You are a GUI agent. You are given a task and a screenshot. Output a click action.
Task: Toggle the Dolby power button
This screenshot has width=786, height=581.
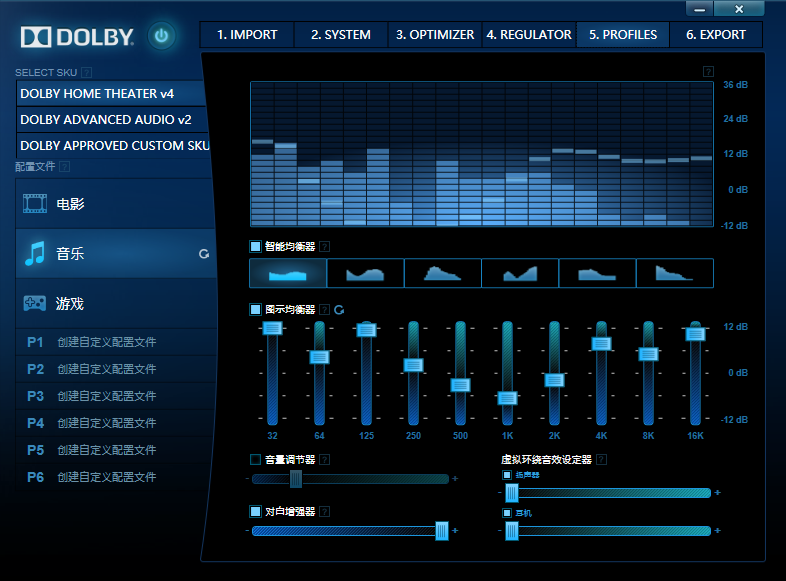[x=161, y=36]
